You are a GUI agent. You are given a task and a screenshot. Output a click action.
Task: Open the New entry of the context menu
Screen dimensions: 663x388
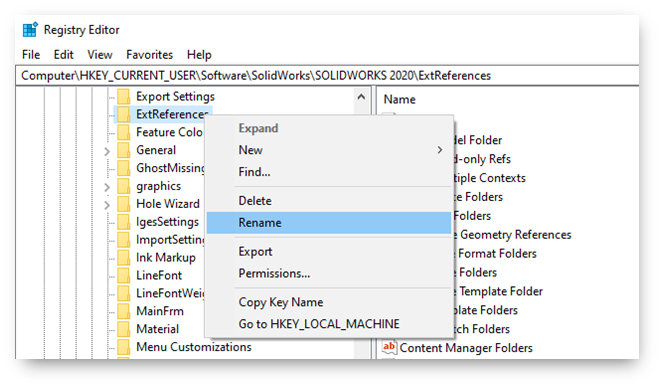click(x=329, y=150)
